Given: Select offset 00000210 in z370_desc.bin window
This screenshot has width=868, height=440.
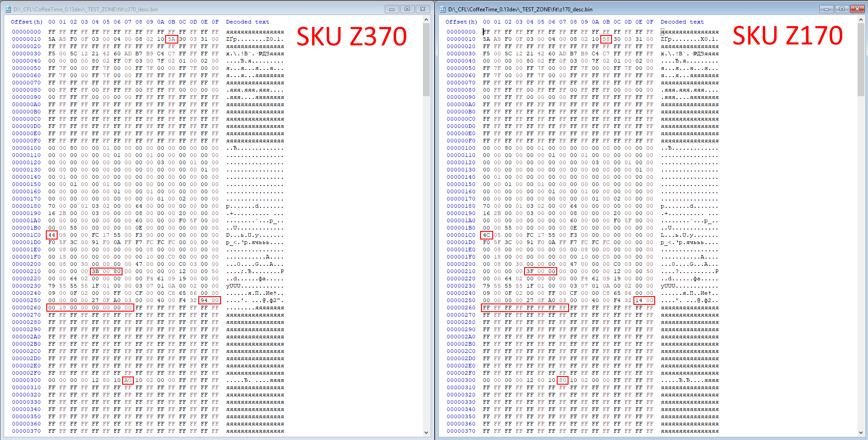Looking at the screenshot, I should (26, 271).
